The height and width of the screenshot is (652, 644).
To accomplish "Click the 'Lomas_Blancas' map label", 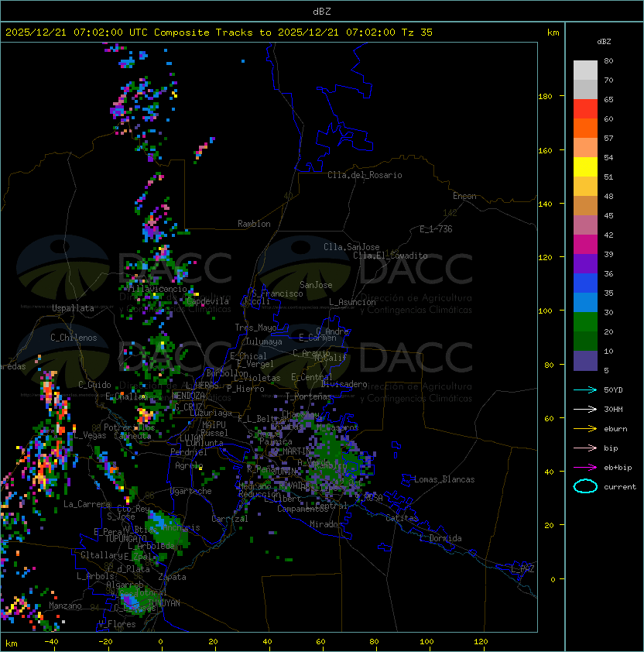I will [444, 479].
